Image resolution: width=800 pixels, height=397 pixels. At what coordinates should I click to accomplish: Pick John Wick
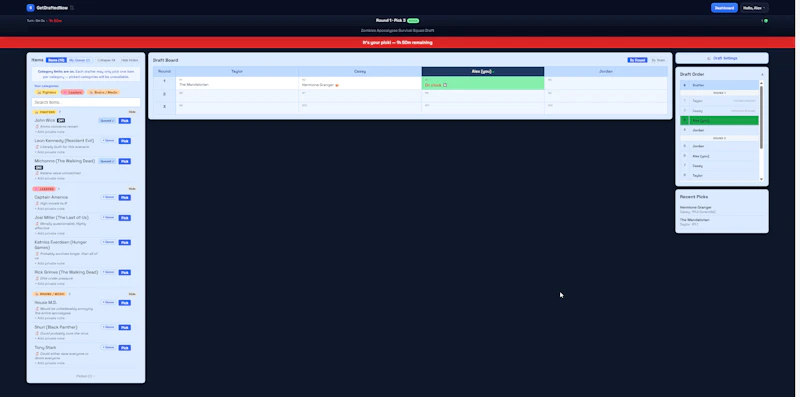124,121
